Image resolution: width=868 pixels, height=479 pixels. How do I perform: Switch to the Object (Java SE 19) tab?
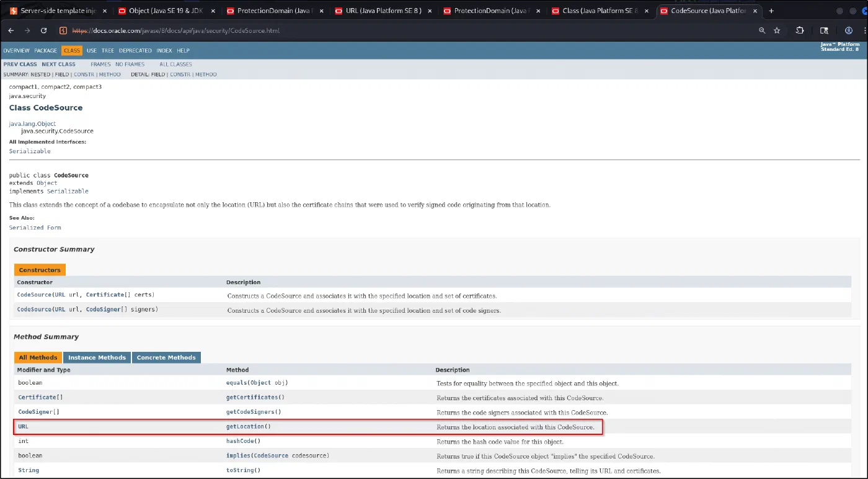166,11
